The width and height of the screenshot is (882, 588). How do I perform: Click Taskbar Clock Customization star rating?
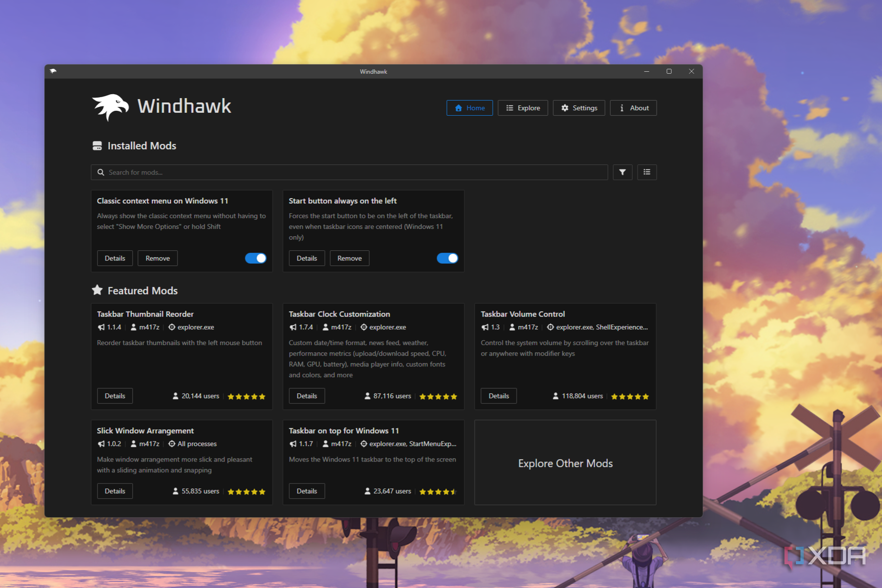tap(438, 396)
